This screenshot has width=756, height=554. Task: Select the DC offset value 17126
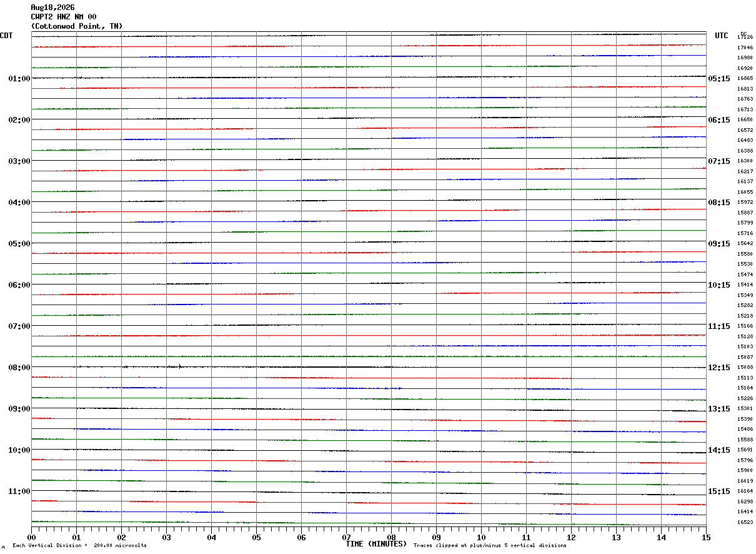(745, 38)
